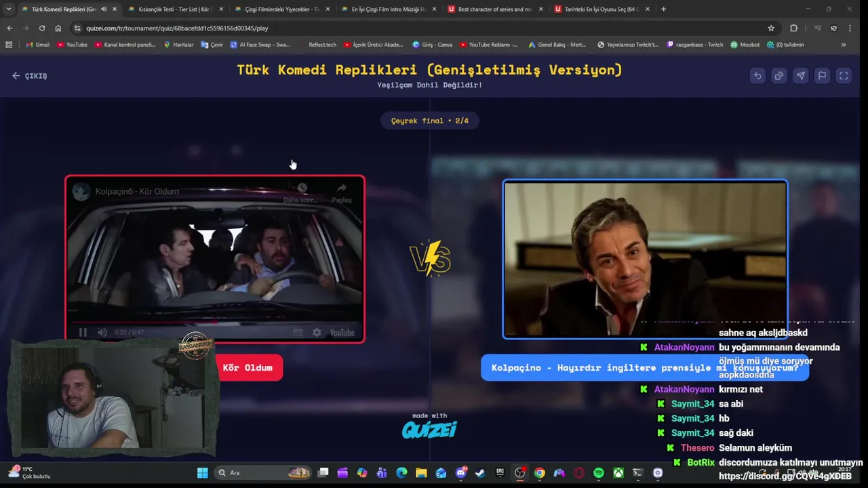Viewport: 868px width, 488px height.
Task: Switch to the Tarihteki En İyi Oyunu Seç tab
Action: point(601,9)
